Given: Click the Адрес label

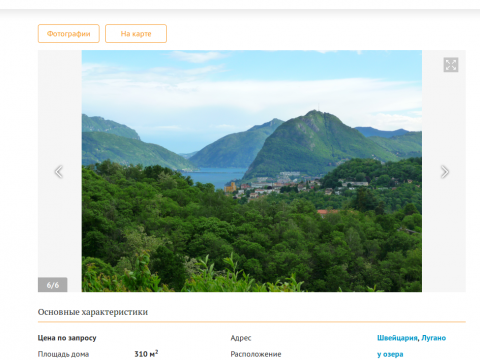Looking at the screenshot, I should coord(241,338).
